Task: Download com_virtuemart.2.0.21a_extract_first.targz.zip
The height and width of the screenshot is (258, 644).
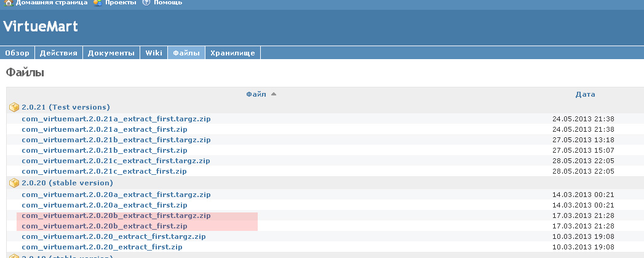Action: point(116,119)
